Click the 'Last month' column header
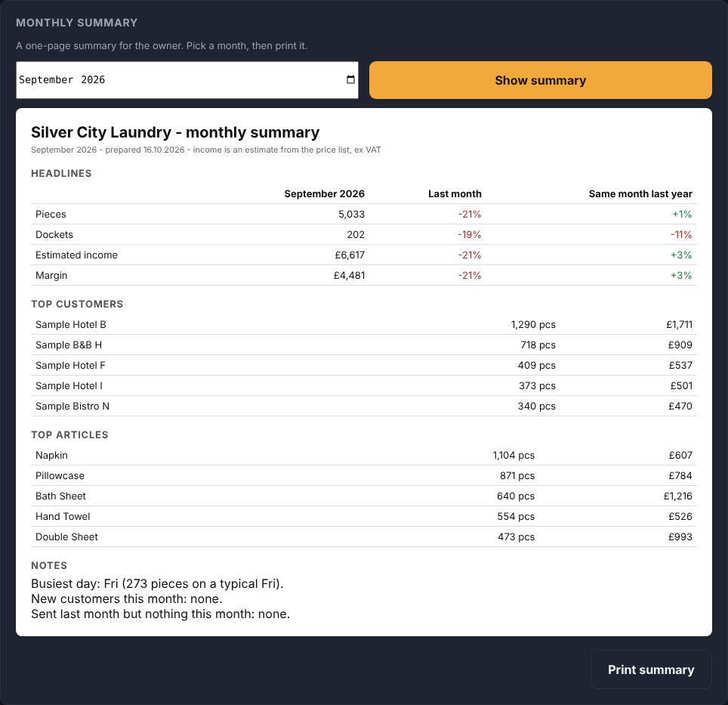 [x=455, y=193]
